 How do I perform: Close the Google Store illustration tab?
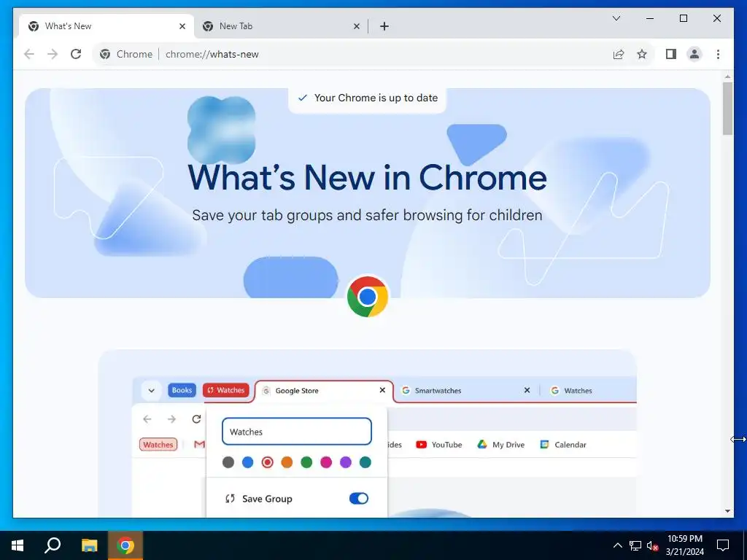pyautogui.click(x=382, y=390)
